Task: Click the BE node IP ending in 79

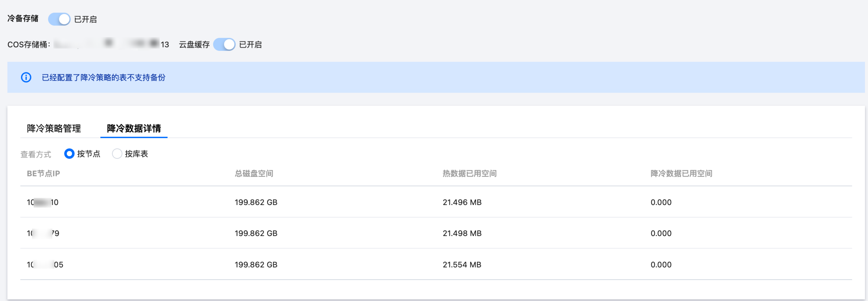Action: tap(43, 233)
